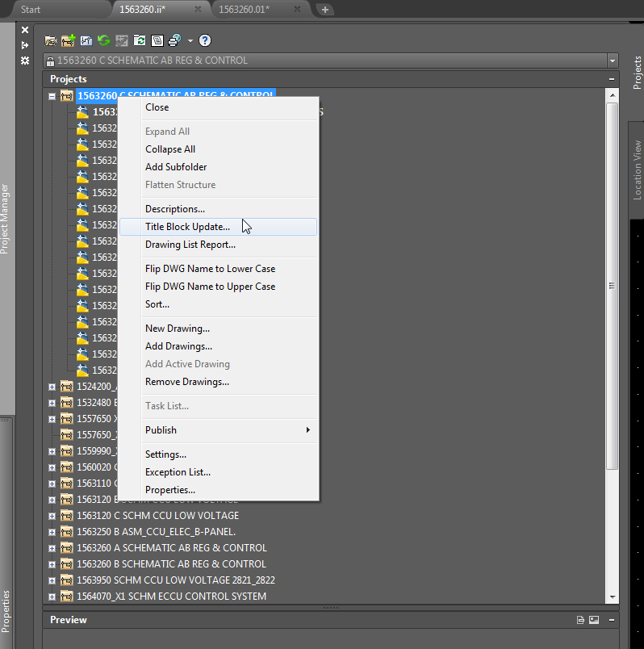
Task: Open the Plot/Publish dropdown arrow in toolbar
Action: click(190, 40)
